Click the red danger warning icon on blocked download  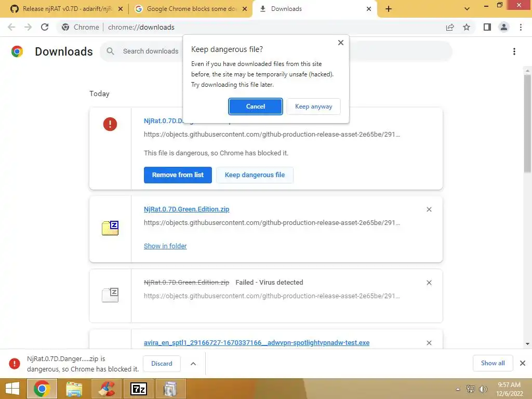click(x=110, y=124)
